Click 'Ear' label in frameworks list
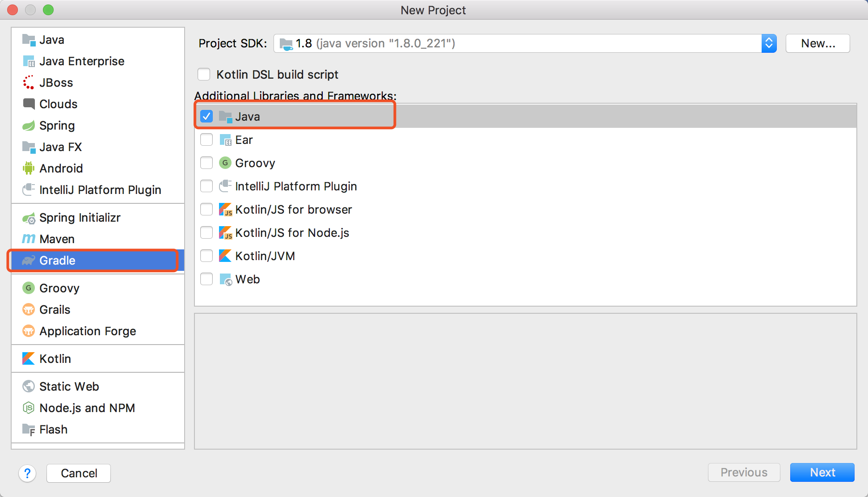This screenshot has height=497, width=868. click(244, 140)
